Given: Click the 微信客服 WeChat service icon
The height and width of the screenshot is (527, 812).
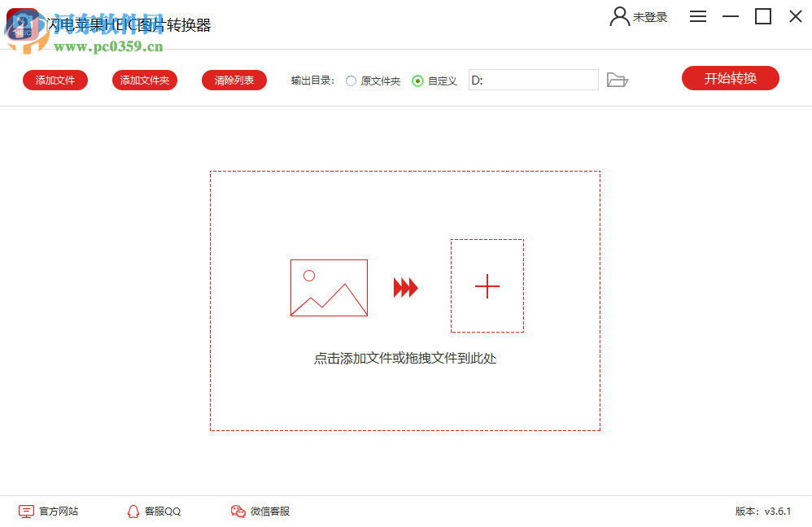Looking at the screenshot, I should [x=238, y=511].
